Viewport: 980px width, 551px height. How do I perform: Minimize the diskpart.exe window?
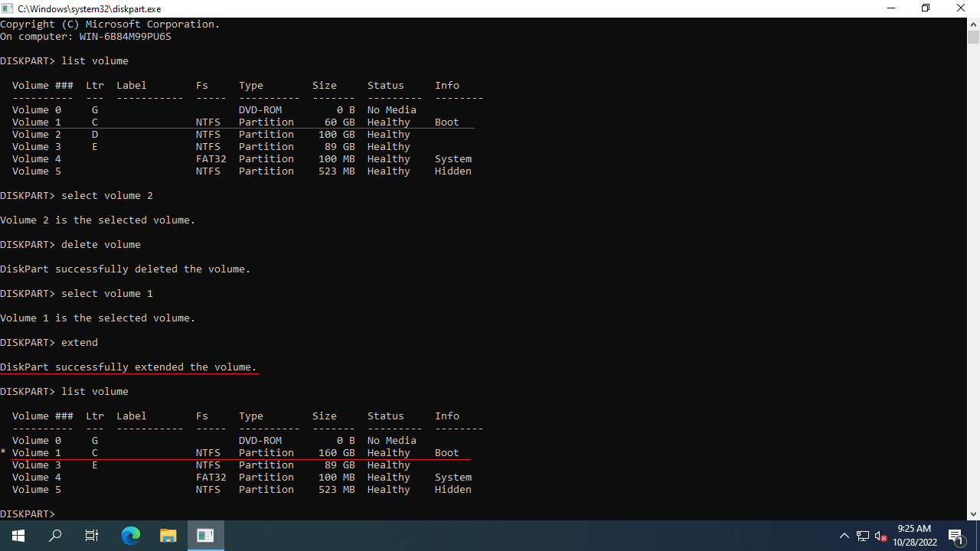[890, 8]
